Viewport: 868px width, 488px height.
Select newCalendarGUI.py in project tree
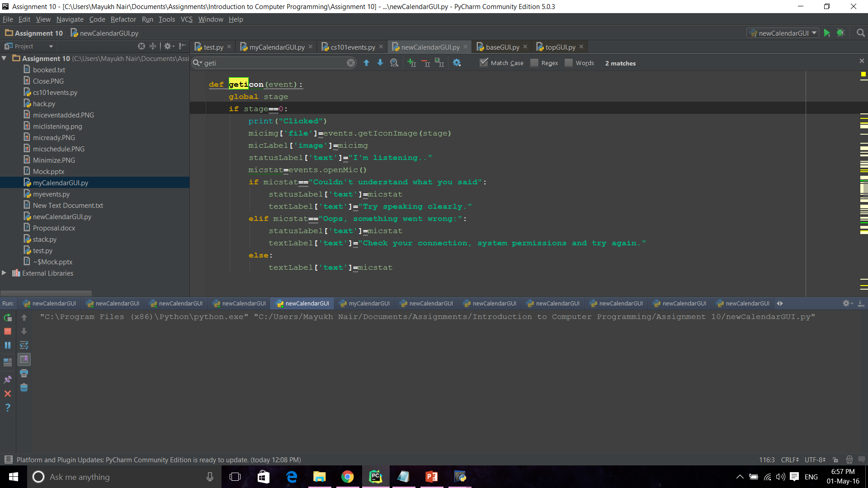coord(62,216)
